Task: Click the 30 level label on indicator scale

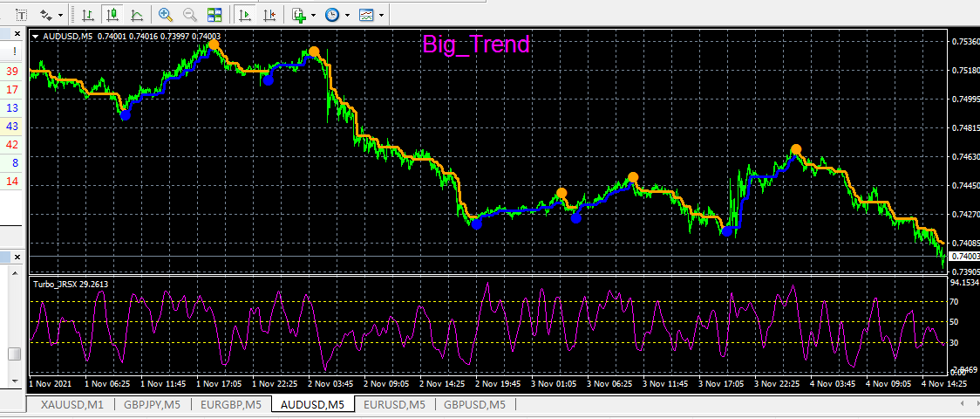Action: point(954,343)
